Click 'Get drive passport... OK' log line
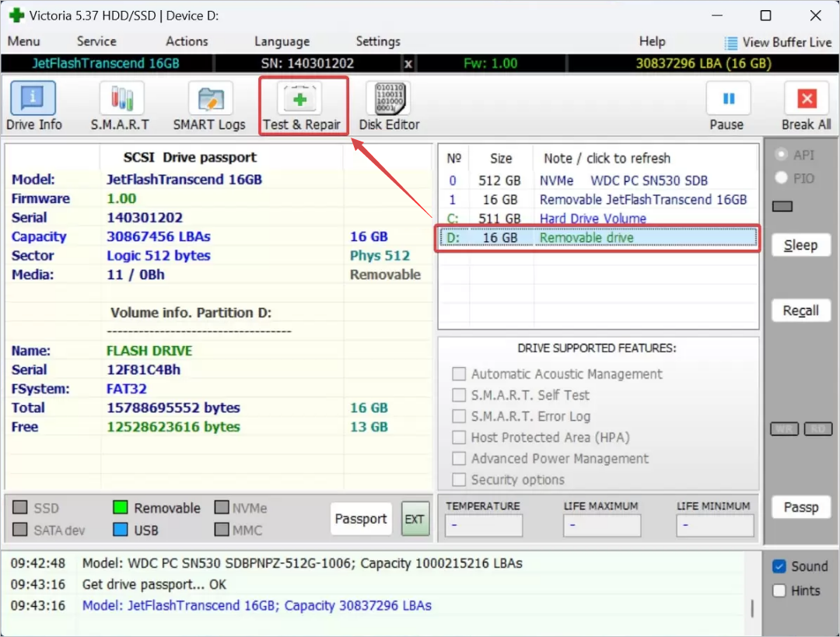The height and width of the screenshot is (637, 840). pyautogui.click(x=154, y=584)
